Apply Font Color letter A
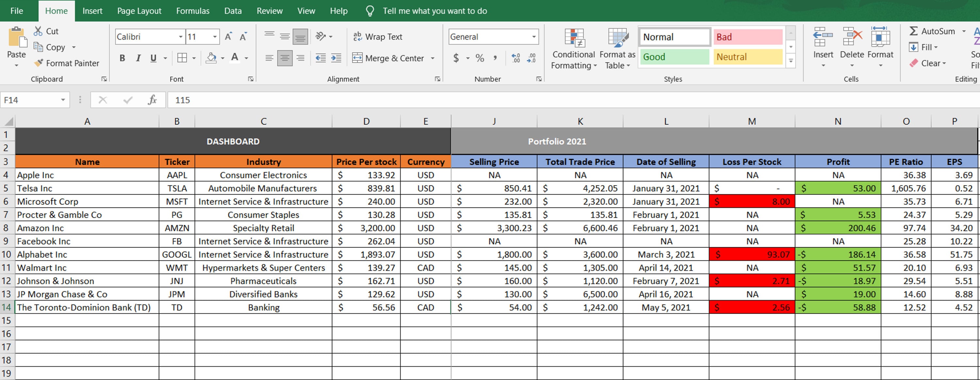This screenshot has width=980, height=380. pos(235,58)
